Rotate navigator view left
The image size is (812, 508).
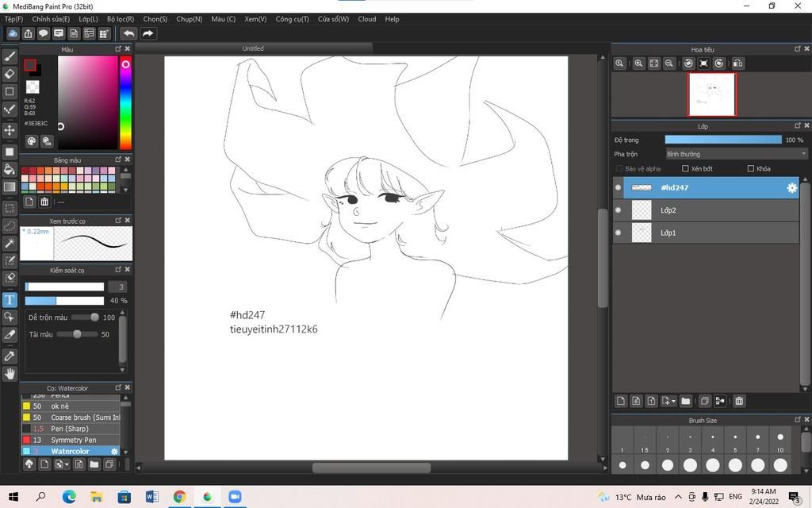click(x=688, y=63)
